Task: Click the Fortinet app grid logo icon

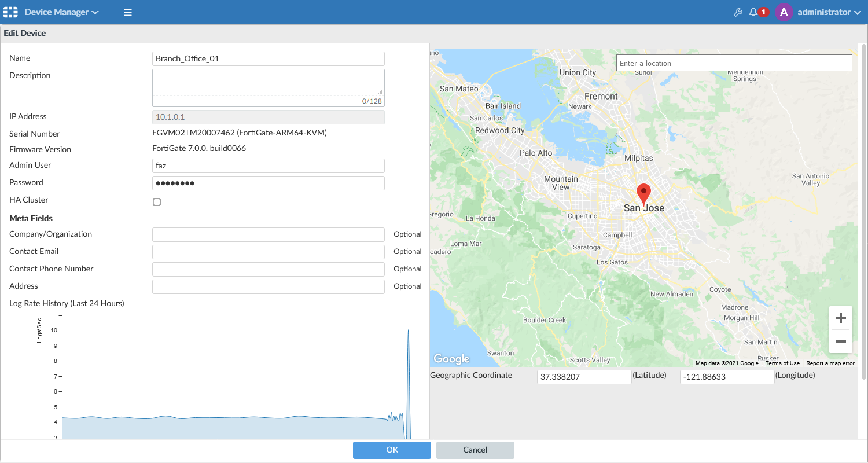Action: point(11,12)
